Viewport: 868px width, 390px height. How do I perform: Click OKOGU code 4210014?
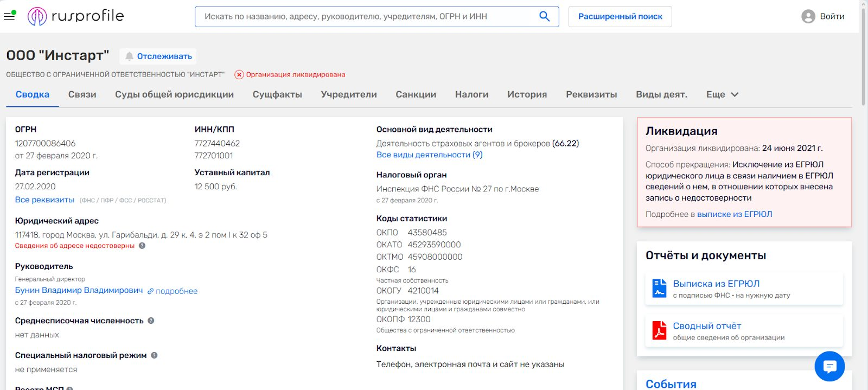[423, 291]
